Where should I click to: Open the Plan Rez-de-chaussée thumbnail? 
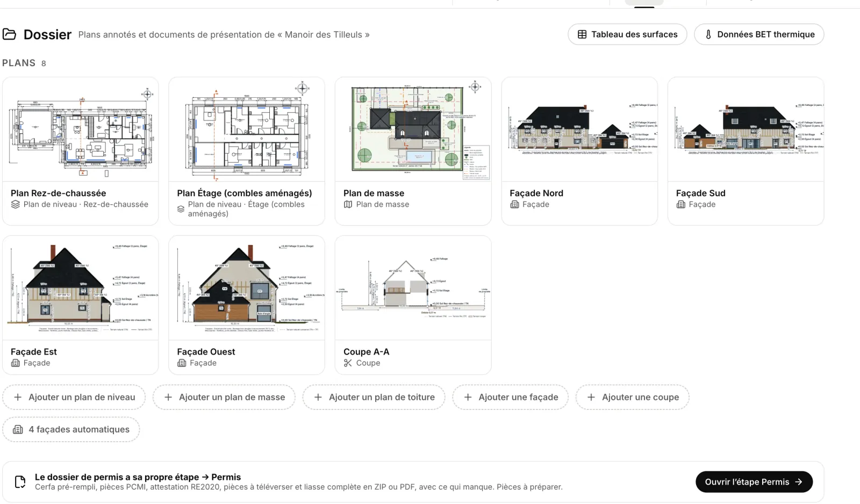81,129
